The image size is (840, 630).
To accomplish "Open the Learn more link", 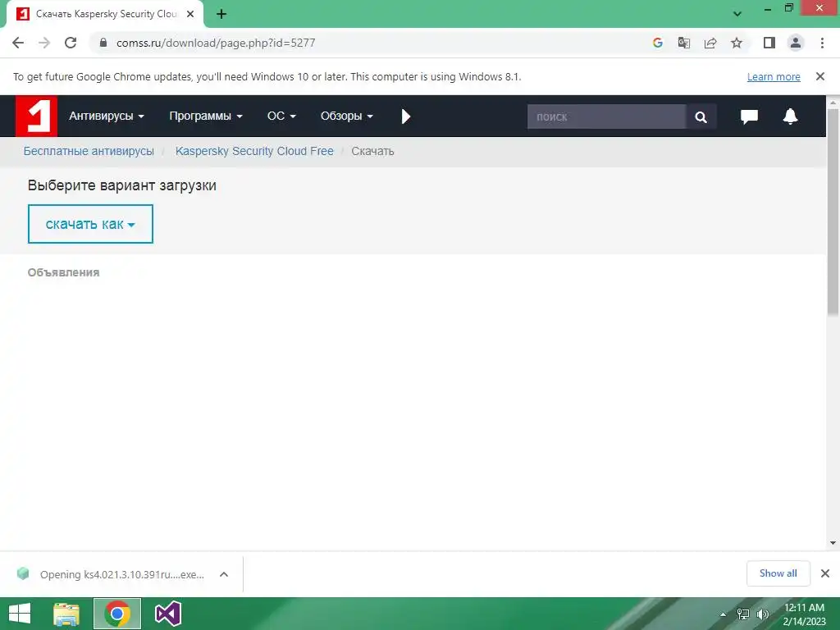I will (x=774, y=76).
